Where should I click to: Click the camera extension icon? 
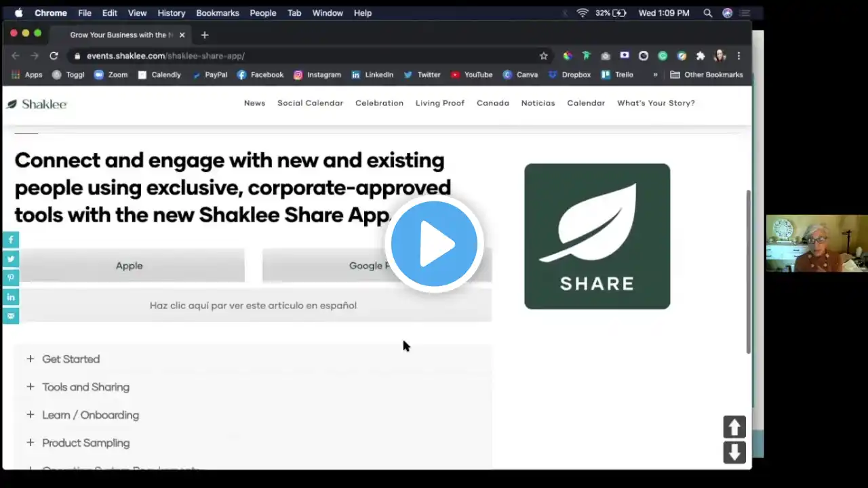606,56
